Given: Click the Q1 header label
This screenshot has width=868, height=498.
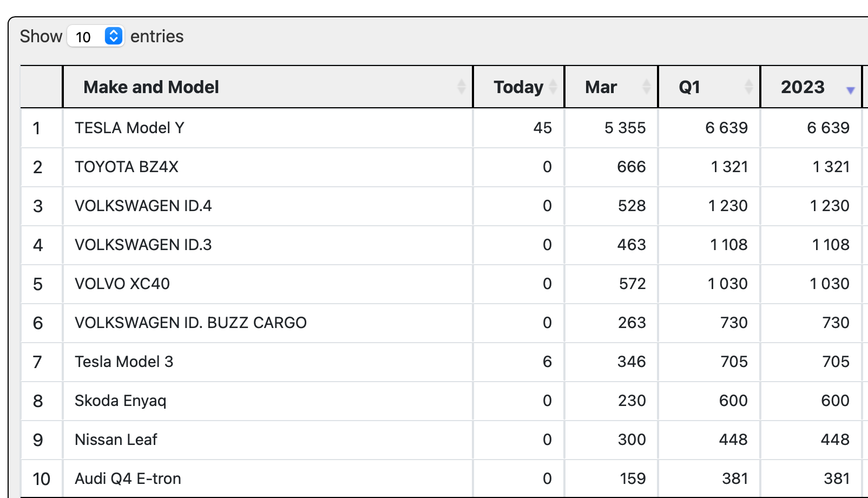Looking at the screenshot, I should tap(689, 87).
